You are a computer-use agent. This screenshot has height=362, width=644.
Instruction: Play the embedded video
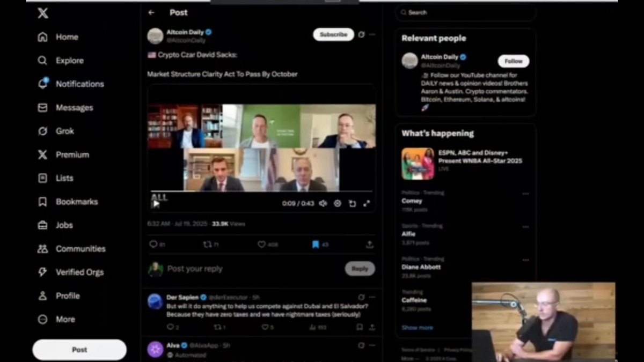tap(156, 203)
